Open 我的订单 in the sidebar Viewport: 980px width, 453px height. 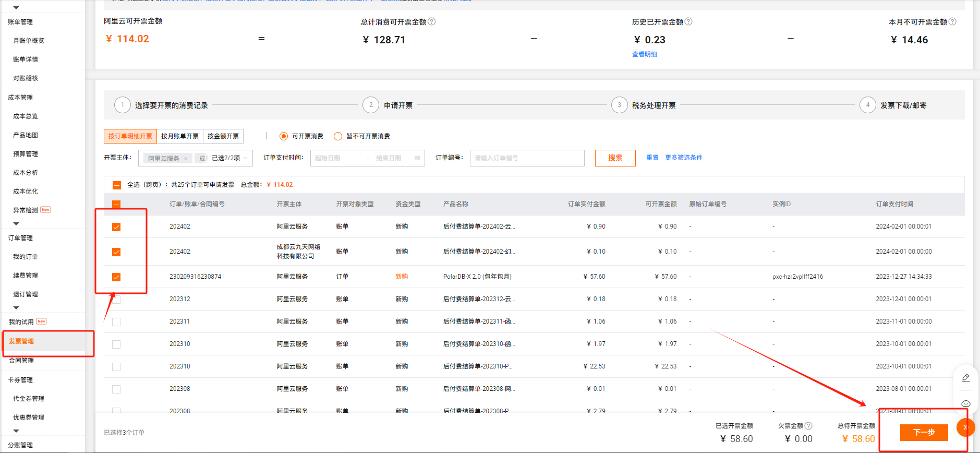[26, 257]
